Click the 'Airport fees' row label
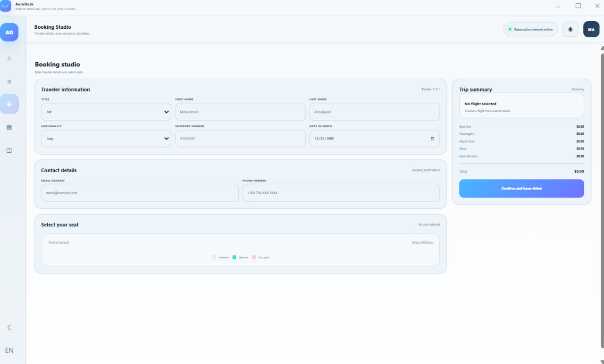This screenshot has height=364, width=604. click(467, 141)
